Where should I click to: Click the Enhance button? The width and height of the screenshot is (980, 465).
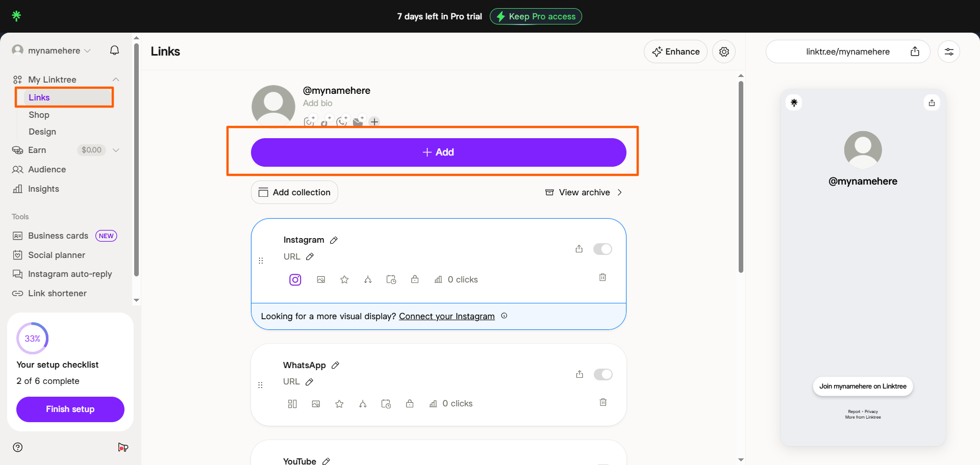pyautogui.click(x=675, y=51)
